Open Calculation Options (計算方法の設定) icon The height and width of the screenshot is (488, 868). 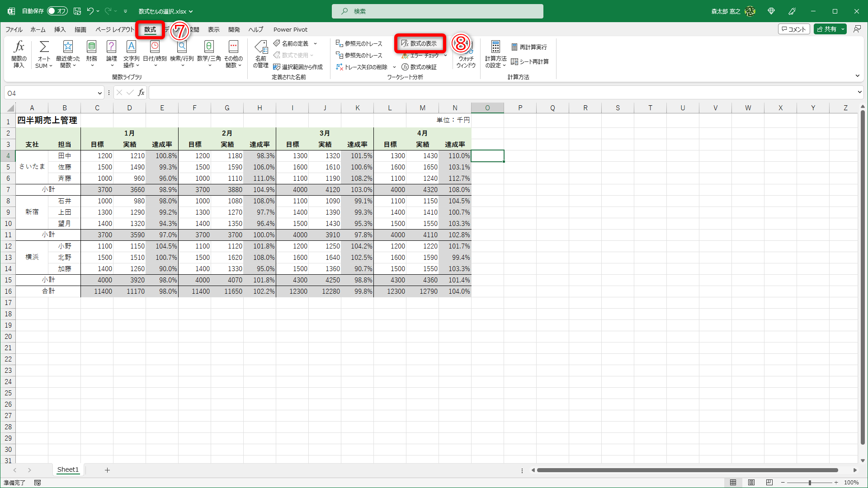pos(495,47)
